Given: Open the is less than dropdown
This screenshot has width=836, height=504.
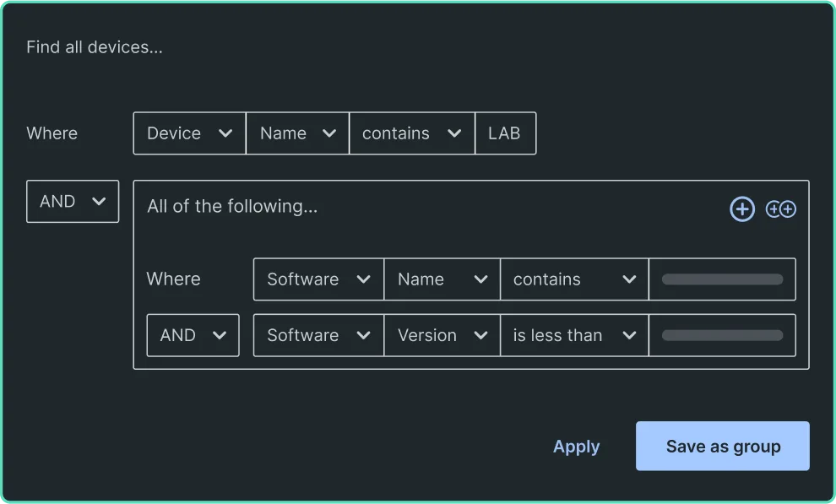Looking at the screenshot, I should pyautogui.click(x=574, y=335).
